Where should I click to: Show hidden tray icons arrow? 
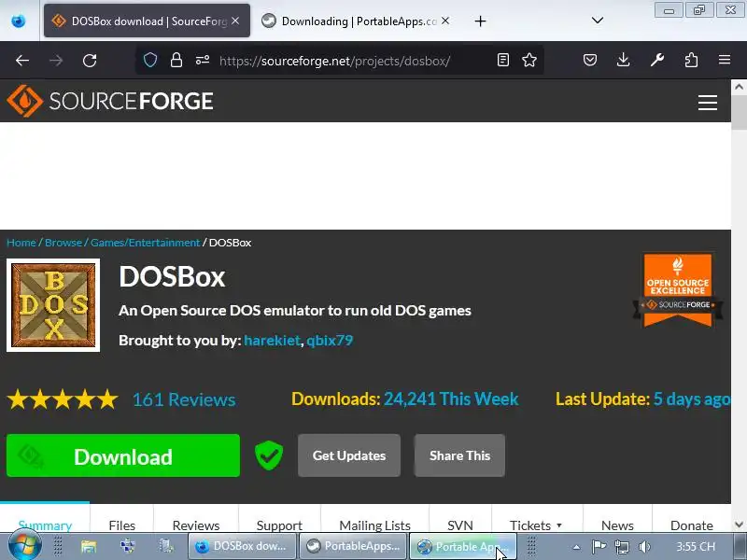coord(576,547)
